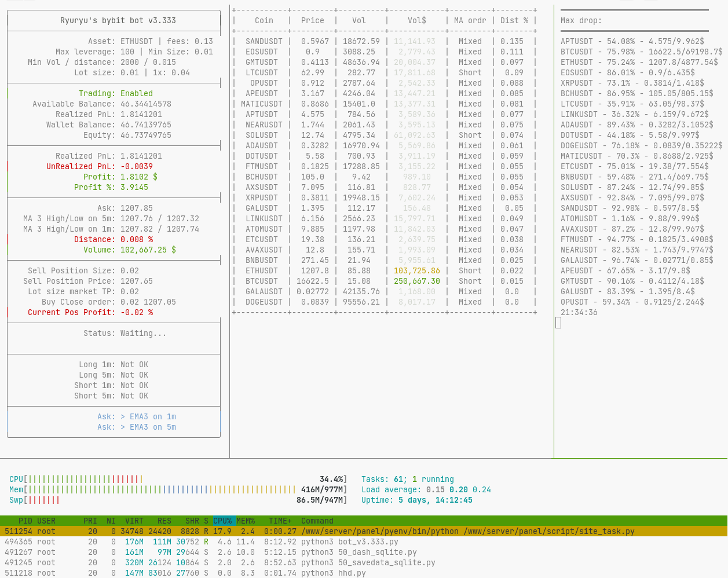The image size is (728, 578).
Task: Click the "Coin" column header
Action: pyautogui.click(x=264, y=20)
